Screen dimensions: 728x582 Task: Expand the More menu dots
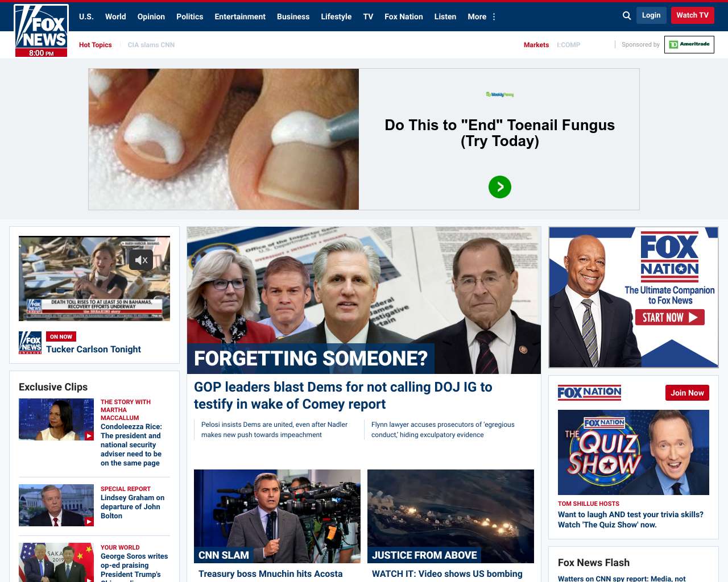pos(494,16)
